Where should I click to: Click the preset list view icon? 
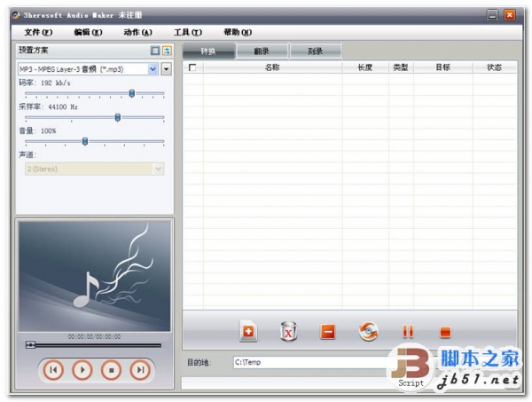point(155,51)
